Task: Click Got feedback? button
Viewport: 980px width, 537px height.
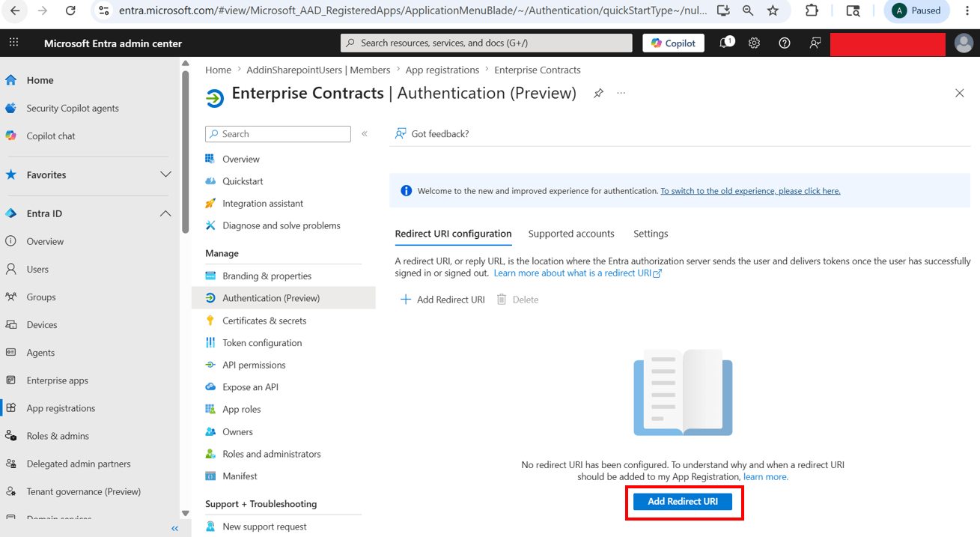Action: [x=432, y=133]
